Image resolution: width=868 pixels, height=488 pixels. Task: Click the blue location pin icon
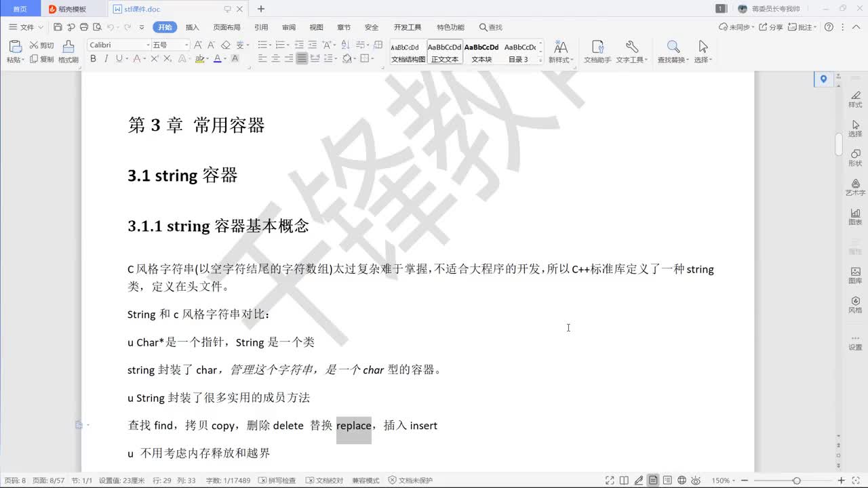823,79
